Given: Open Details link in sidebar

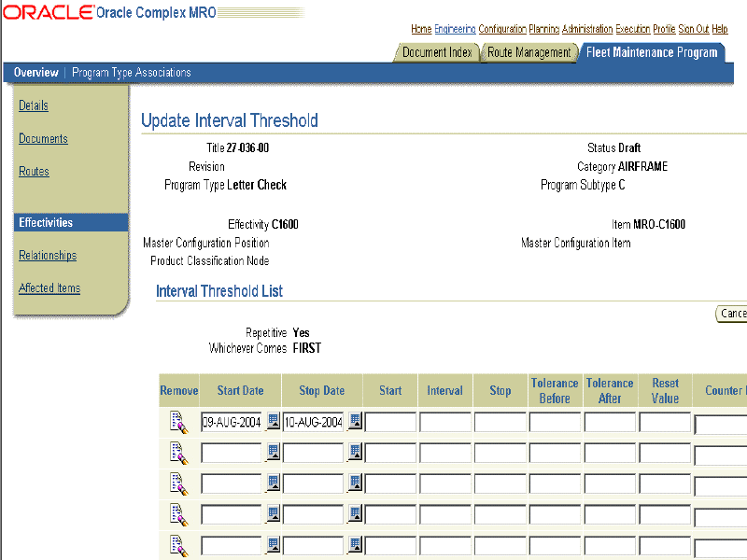Looking at the screenshot, I should (34, 105).
